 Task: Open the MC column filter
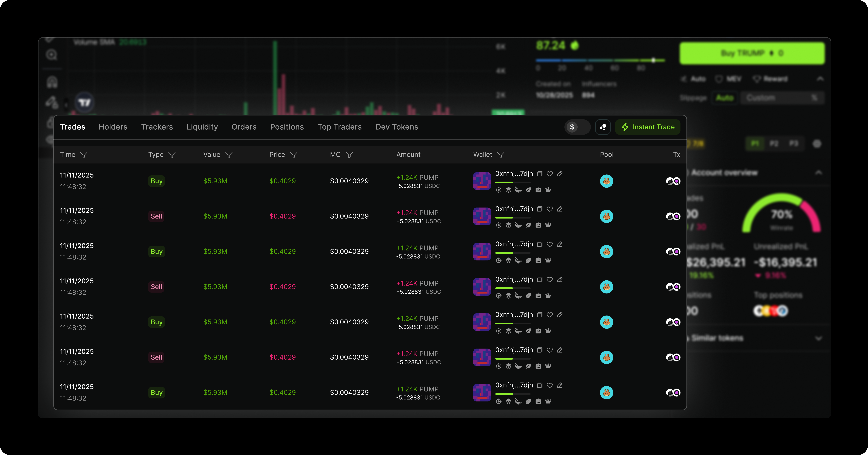pos(349,155)
